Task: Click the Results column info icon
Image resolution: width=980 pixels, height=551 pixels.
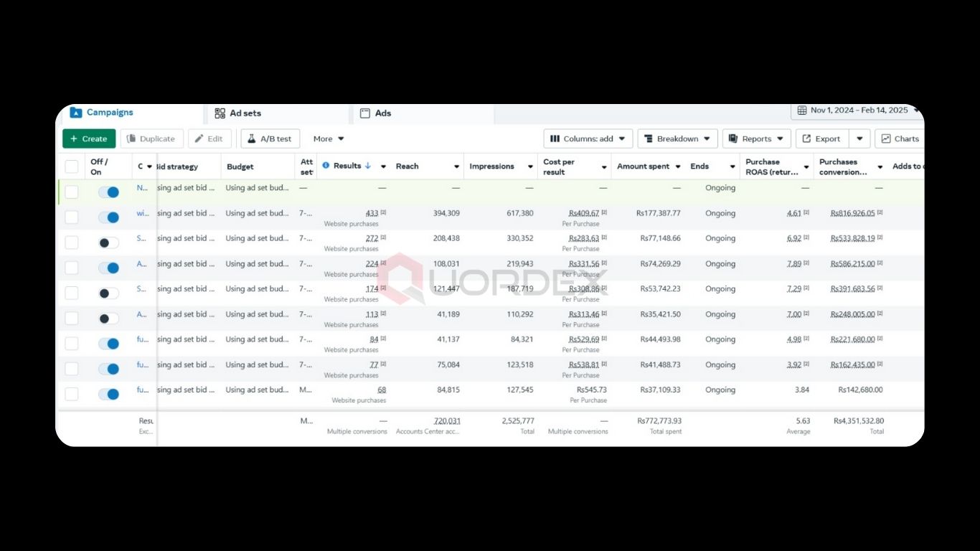Action: [326, 166]
